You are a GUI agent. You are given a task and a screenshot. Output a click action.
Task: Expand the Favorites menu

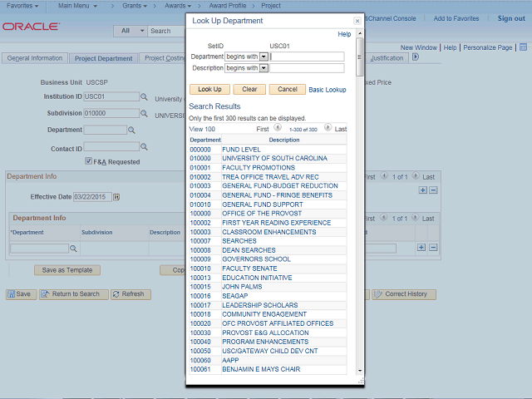[x=22, y=6]
